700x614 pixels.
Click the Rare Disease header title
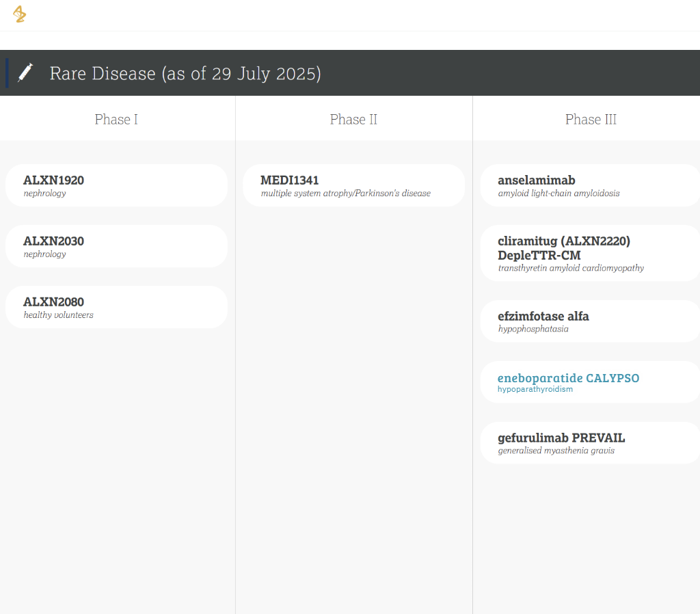185,73
